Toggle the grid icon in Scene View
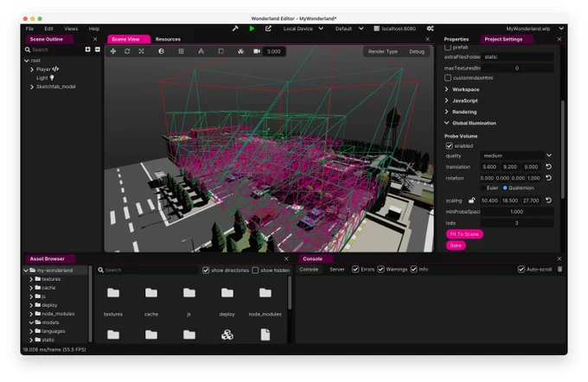Screen dimensions: 588x382 click(181, 51)
